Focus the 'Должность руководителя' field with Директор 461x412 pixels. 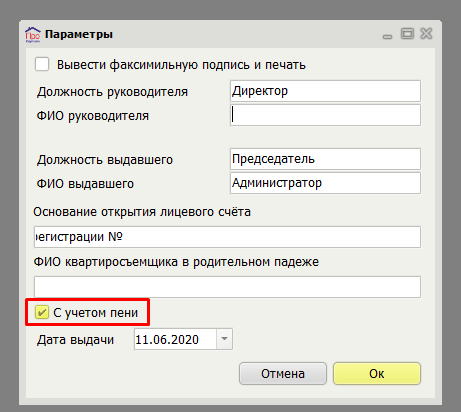(x=325, y=91)
